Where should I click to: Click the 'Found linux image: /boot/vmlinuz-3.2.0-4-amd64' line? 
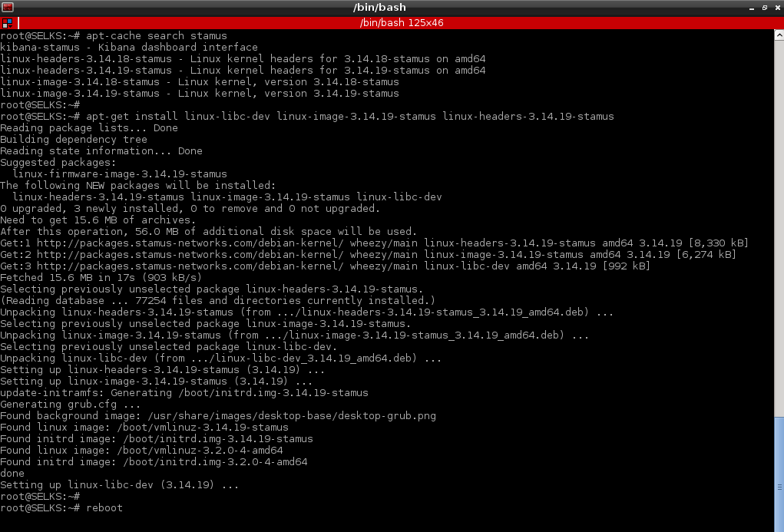click(x=141, y=450)
